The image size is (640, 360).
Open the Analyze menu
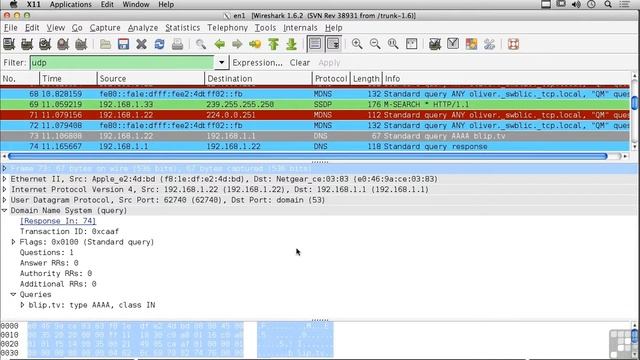(143, 28)
